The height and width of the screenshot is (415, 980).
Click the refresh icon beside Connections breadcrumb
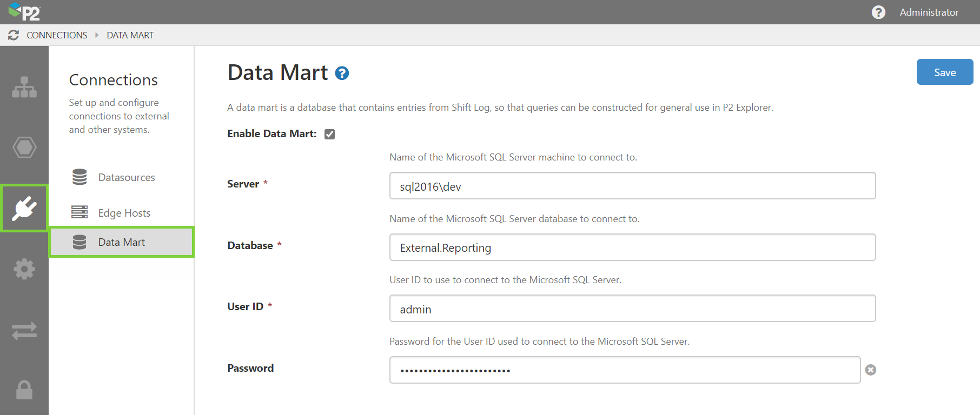point(14,35)
